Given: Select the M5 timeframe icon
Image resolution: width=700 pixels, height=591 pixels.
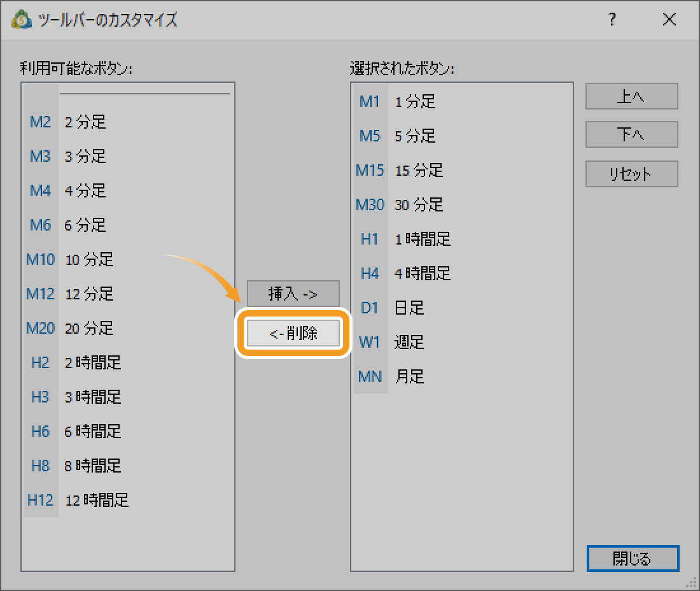Looking at the screenshot, I should click(370, 136).
